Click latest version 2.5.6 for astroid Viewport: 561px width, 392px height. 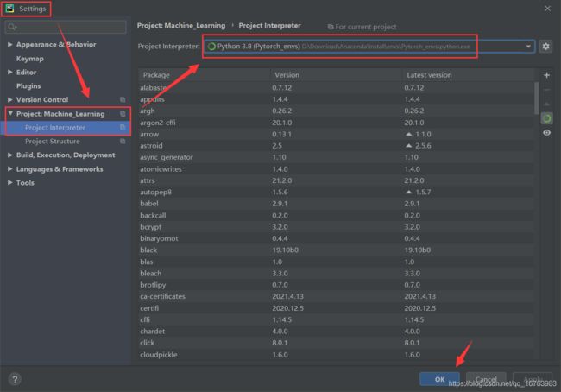click(423, 146)
